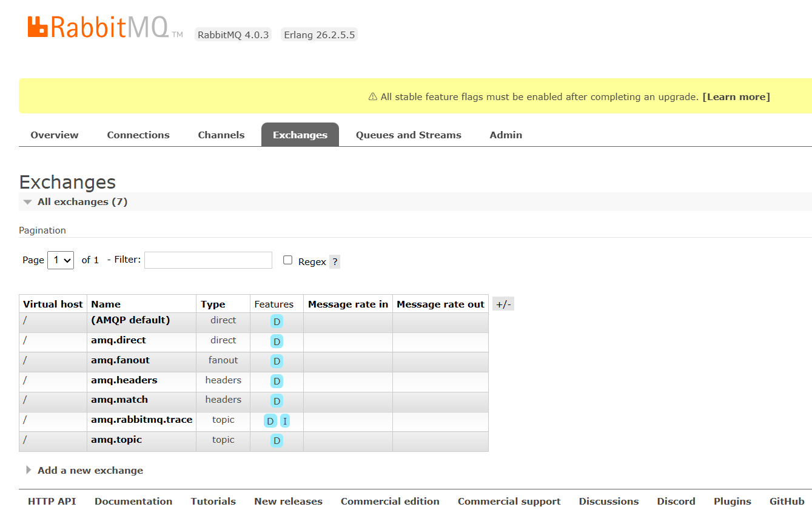Viewport: 812px width, 521px height.
Task: Click the D badge for (AMQP default)
Action: [x=277, y=321]
